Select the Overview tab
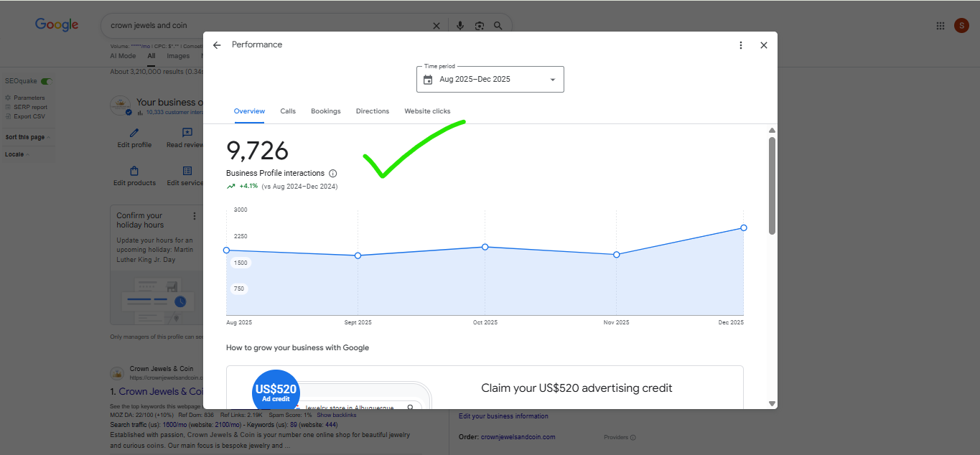The height and width of the screenshot is (455, 980). pyautogui.click(x=249, y=111)
